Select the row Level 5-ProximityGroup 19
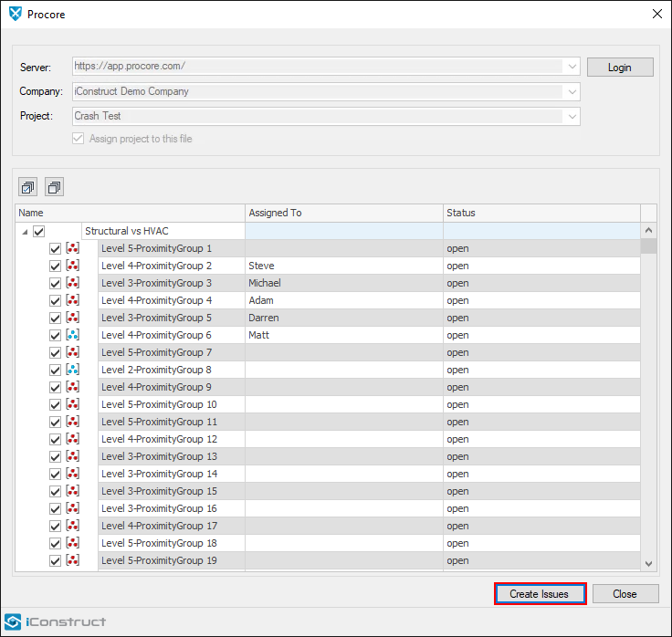This screenshot has width=672, height=637. coord(328,560)
